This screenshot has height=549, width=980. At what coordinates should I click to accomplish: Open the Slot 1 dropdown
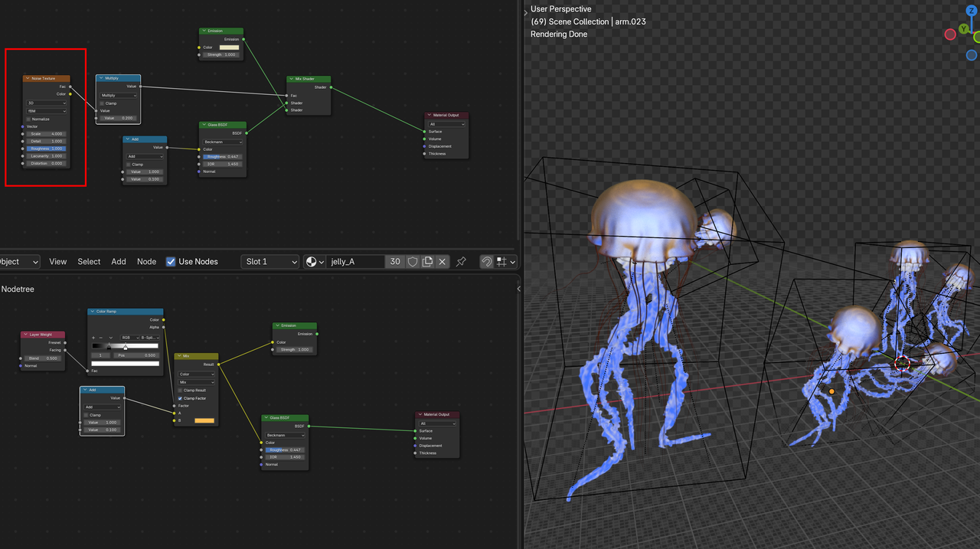[x=269, y=261]
